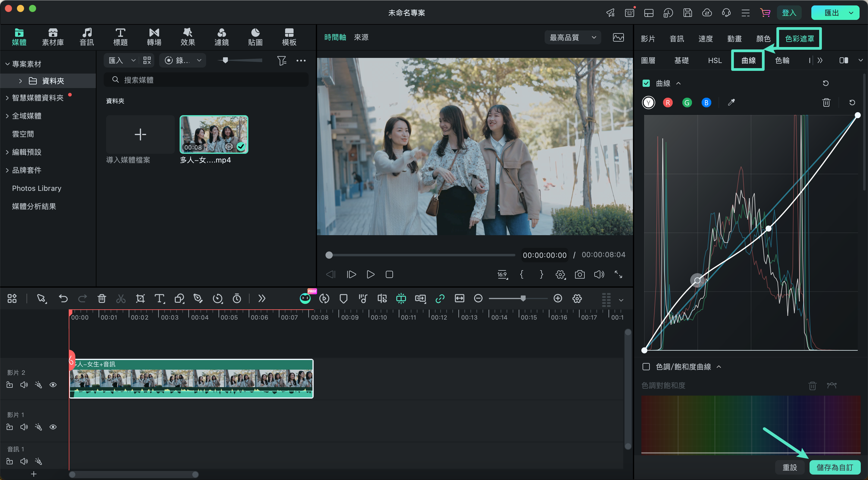Switch the preview to the 來源 source tab
The image size is (868, 480).
click(x=361, y=37)
